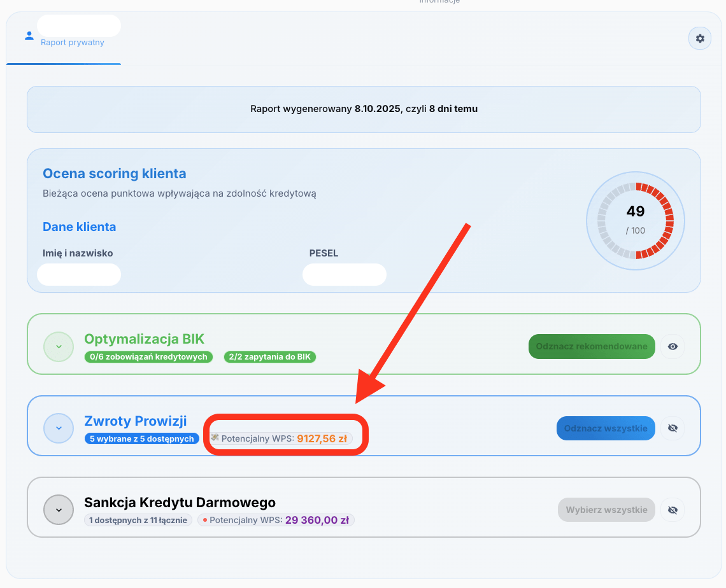Toggle hidden eye for Zwroty Prowizji
The height and width of the screenshot is (588, 726).
click(x=673, y=428)
